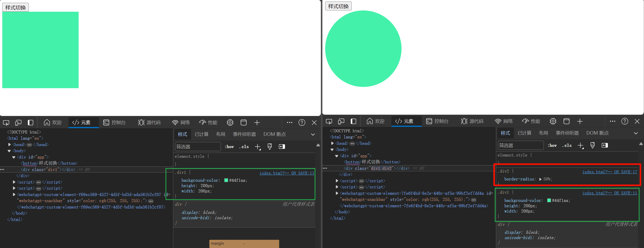Open the #44f1aa color swatch in right styles pane

(x=549, y=200)
